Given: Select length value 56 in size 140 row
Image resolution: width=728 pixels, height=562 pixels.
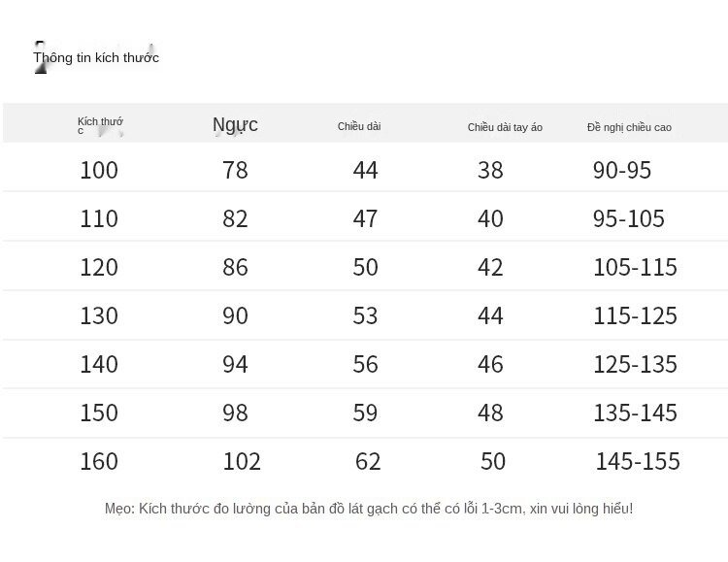Looking at the screenshot, I should point(366,365).
